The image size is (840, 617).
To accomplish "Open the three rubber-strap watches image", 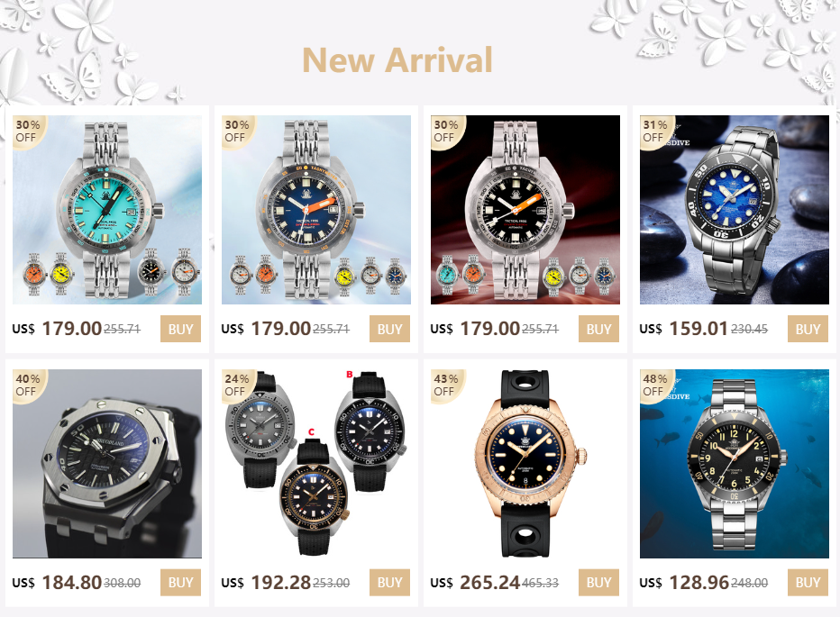I will tap(316, 463).
